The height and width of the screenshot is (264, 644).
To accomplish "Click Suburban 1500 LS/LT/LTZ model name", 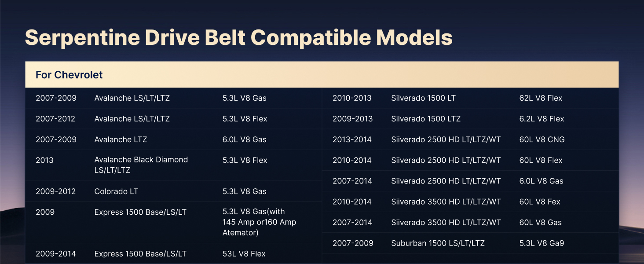I will [x=438, y=243].
